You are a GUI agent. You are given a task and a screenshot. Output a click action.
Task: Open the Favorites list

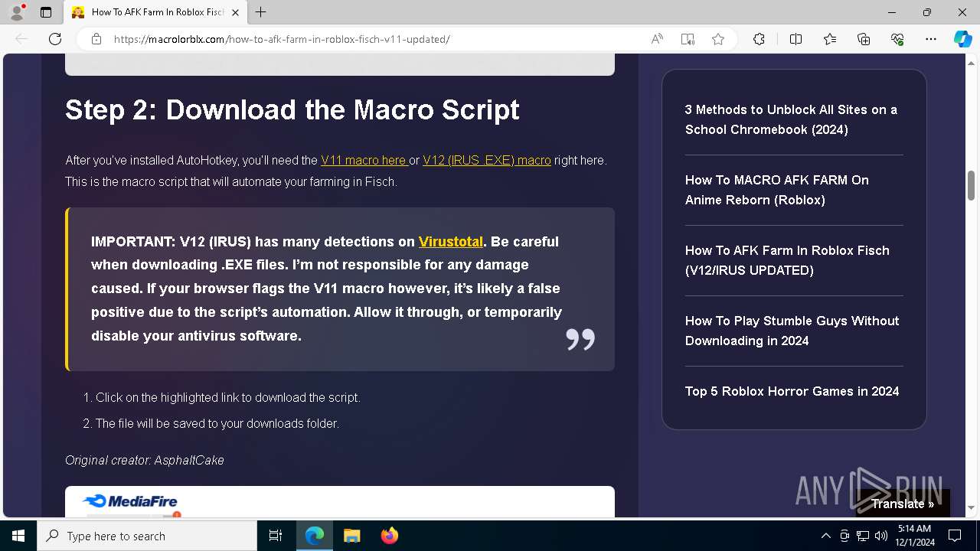830,39
